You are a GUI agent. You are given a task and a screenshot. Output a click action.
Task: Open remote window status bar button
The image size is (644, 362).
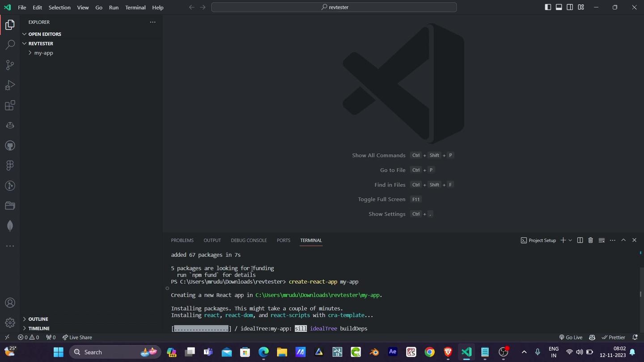7,337
